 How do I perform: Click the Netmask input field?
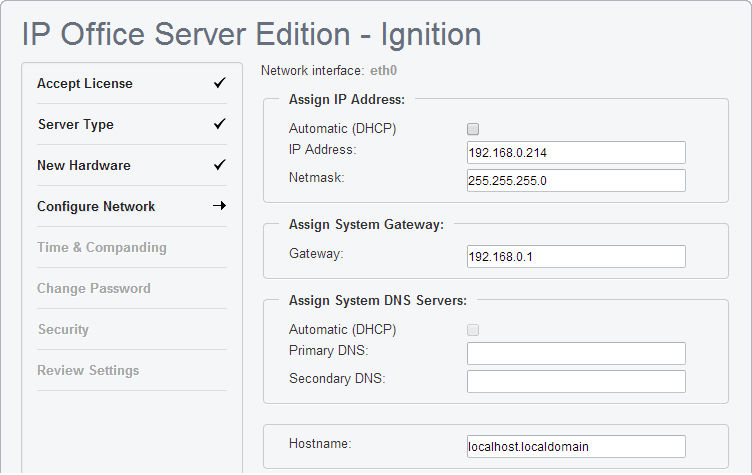pos(576,180)
